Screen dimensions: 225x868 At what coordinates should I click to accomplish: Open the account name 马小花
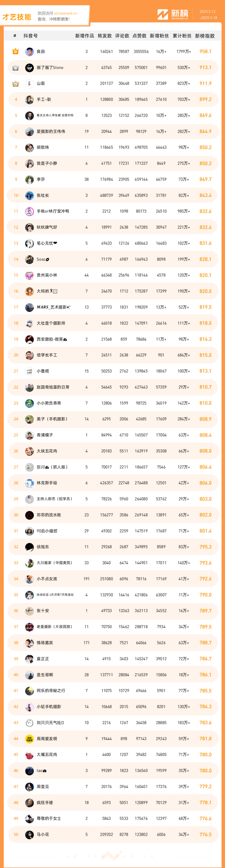(x=43, y=834)
